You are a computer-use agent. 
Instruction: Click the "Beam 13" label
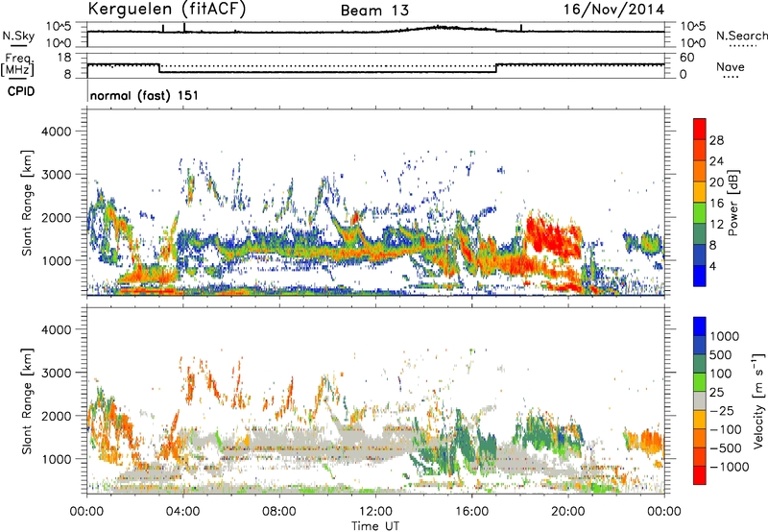(374, 11)
